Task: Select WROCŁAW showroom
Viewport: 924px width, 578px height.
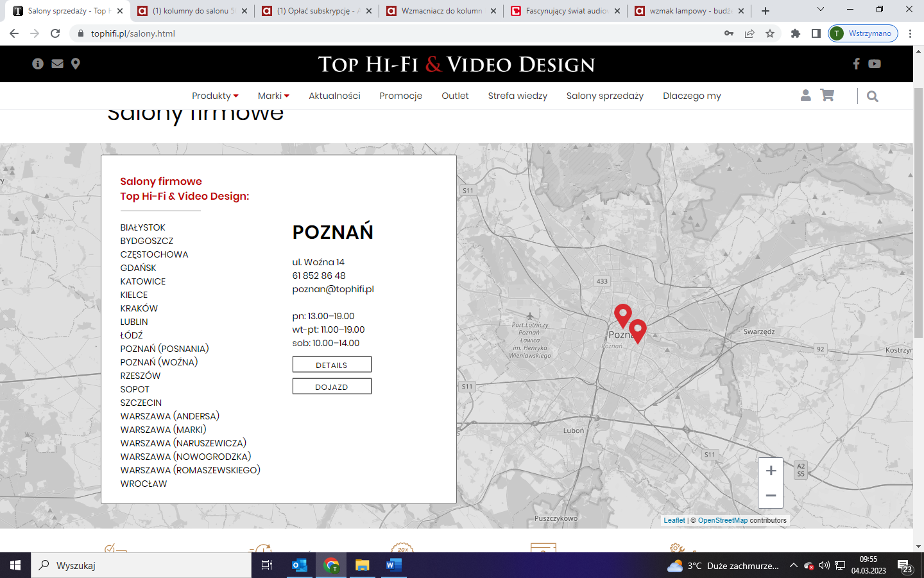Action: pyautogui.click(x=143, y=484)
